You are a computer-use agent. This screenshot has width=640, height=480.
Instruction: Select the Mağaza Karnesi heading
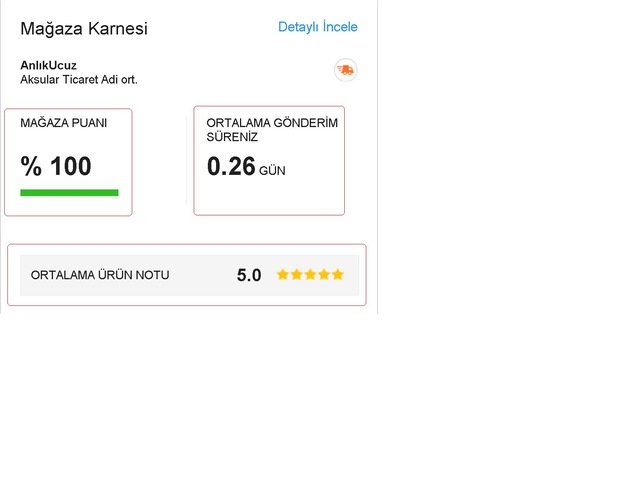84,29
